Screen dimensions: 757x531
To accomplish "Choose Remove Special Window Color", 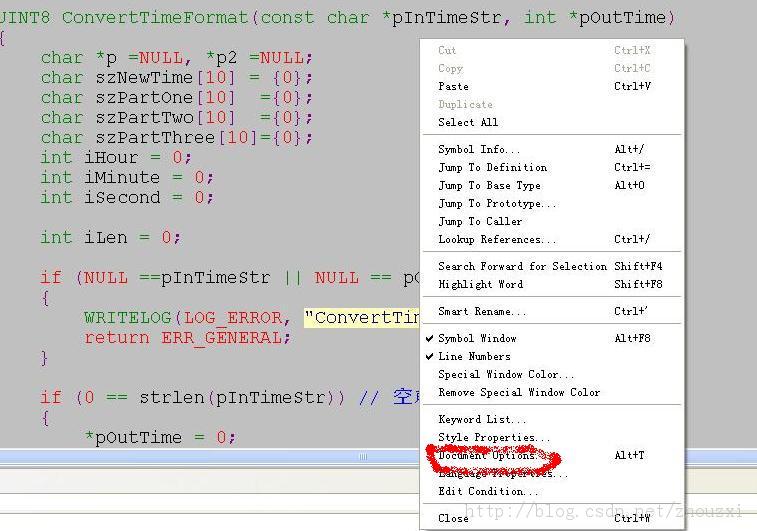I will point(551,392).
